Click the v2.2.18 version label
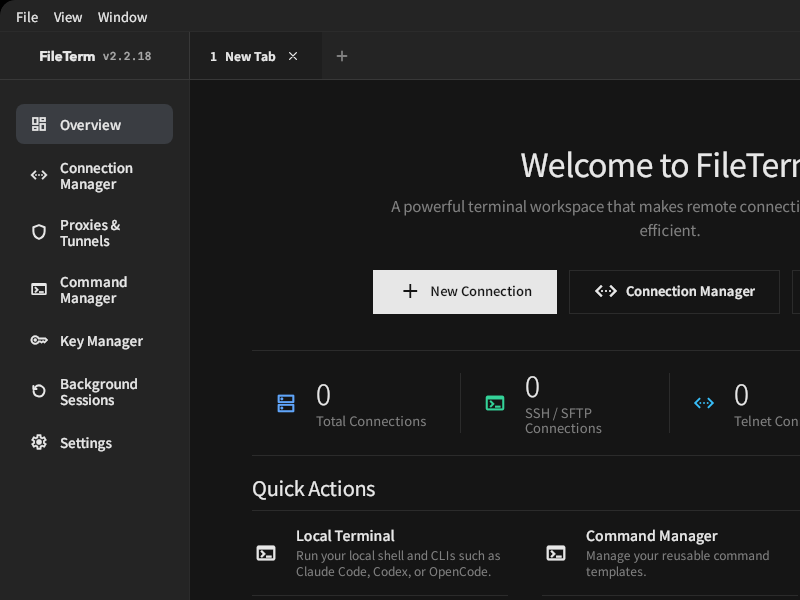This screenshot has width=800, height=600. [127, 56]
